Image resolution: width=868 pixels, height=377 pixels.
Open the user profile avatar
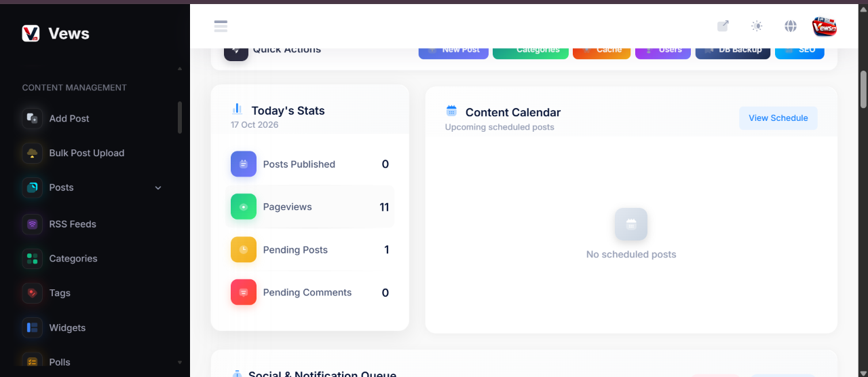(825, 26)
